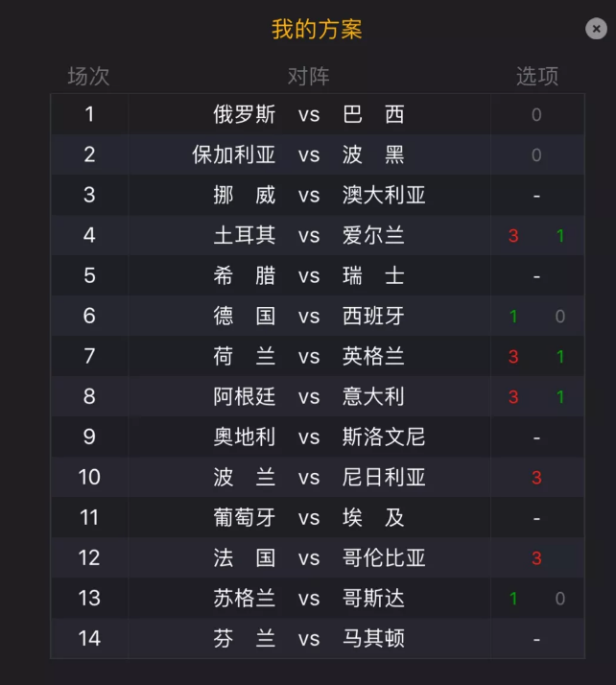Select green option 1 for 阿根廷 vs 意大利
The height and width of the screenshot is (685, 616).
(x=560, y=397)
